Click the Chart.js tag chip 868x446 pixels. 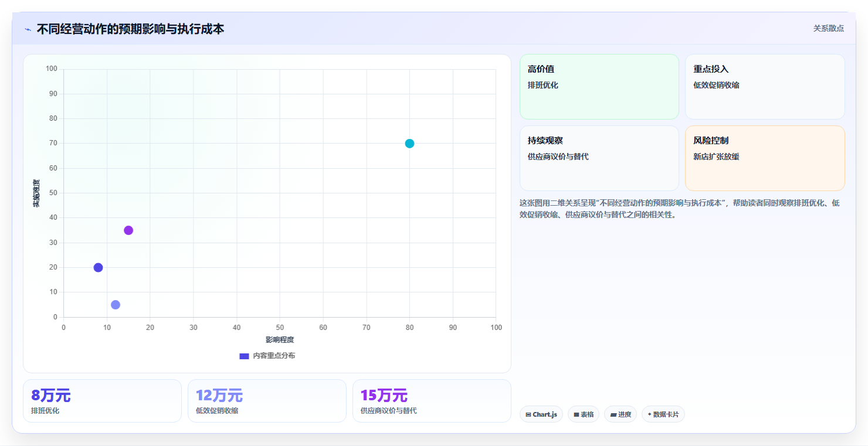tap(541, 414)
